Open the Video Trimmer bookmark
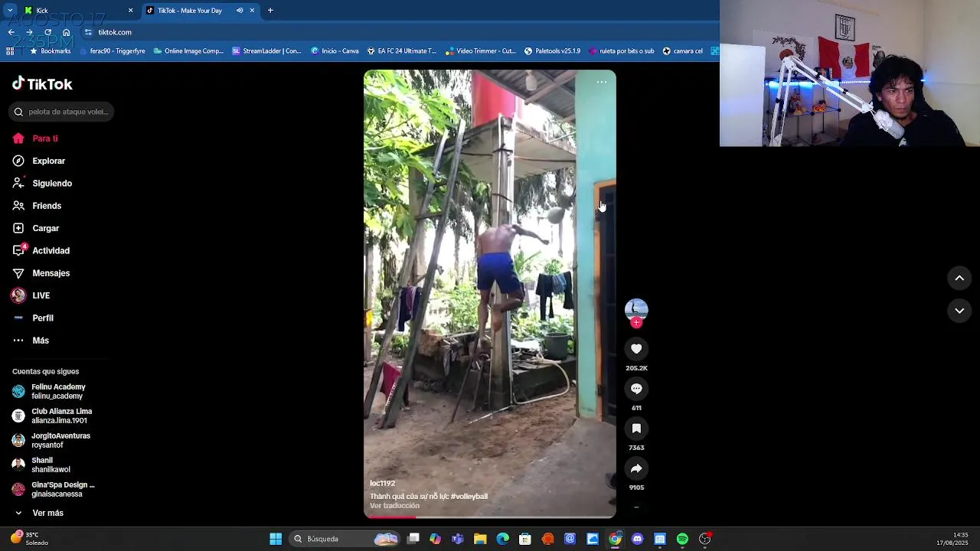This screenshot has width=980, height=551. pyautogui.click(x=481, y=51)
